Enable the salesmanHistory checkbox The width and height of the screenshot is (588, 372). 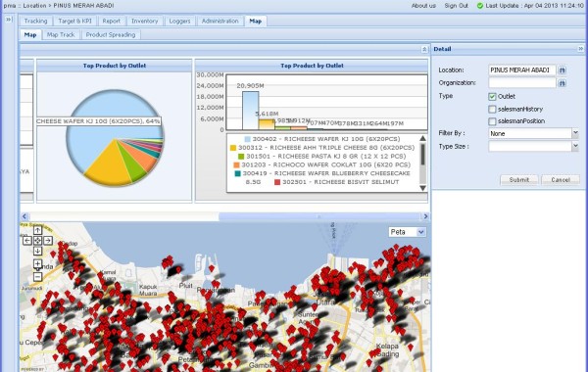coord(492,109)
